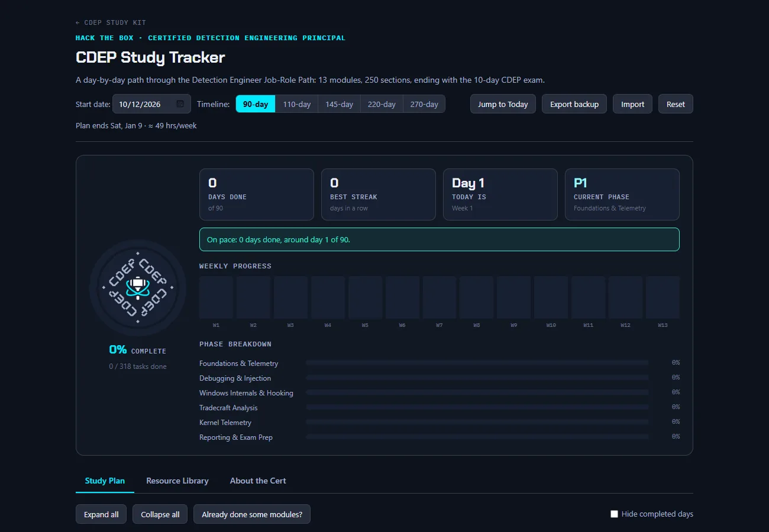Click the Weekly Progress heading
Viewport: 769px width, 532px height.
tap(235, 266)
